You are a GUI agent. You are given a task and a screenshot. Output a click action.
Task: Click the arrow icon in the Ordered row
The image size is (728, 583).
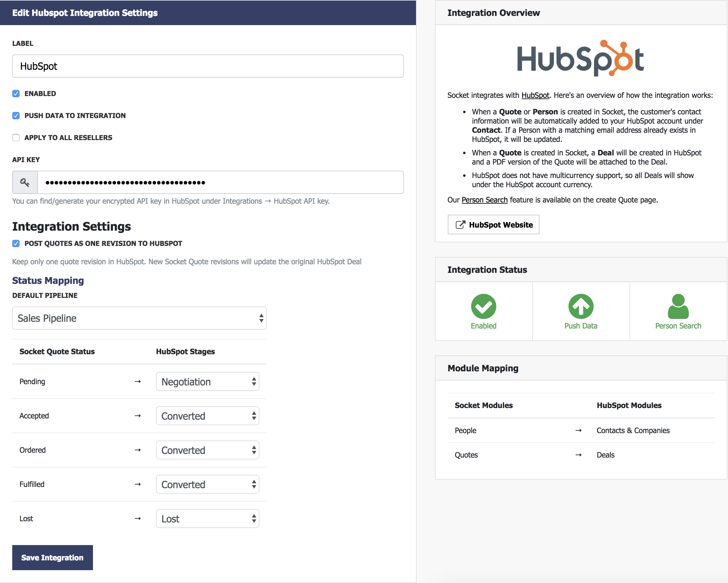pyautogui.click(x=137, y=450)
